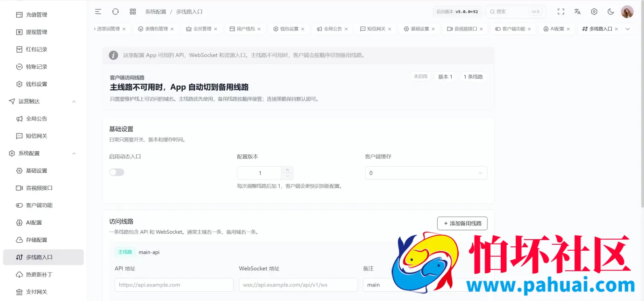Screen dimensions: 644x301
Task: Switch to the 钱包设置 tab
Action: pyautogui.click(x=289, y=29)
